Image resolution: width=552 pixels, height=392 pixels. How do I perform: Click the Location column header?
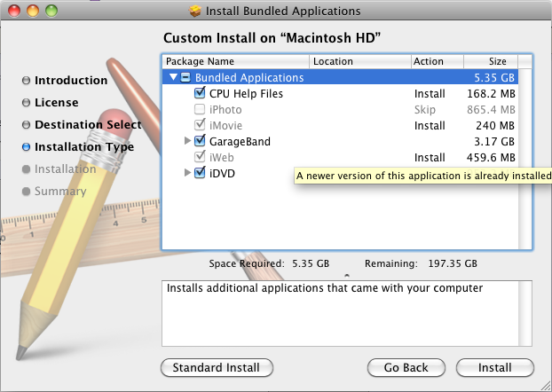tap(360, 61)
